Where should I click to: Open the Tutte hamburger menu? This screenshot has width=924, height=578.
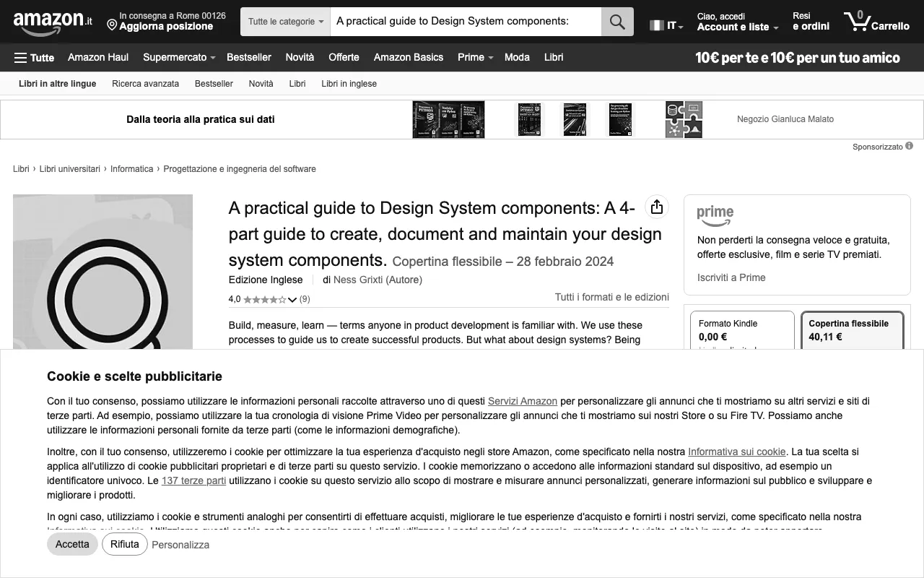34,57
